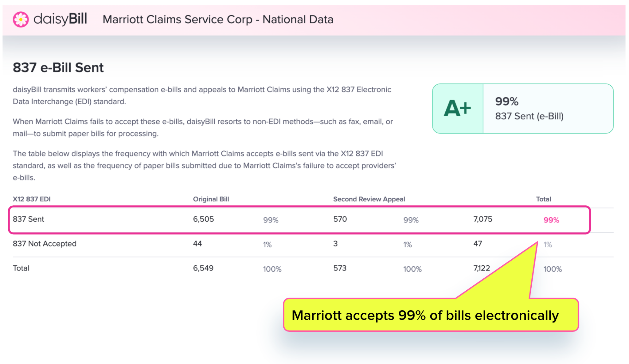The height and width of the screenshot is (364, 629).
Task: Click the 6,549 original bill total
Action: tap(203, 268)
